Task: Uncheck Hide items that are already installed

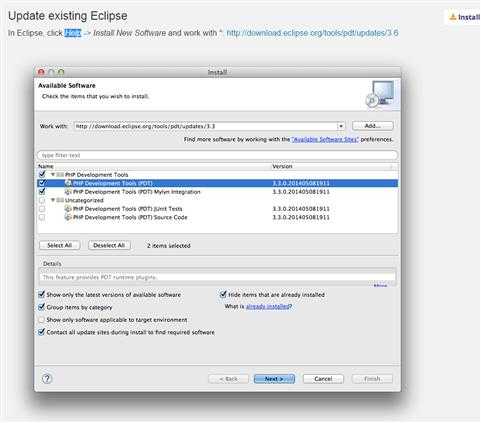Action: pos(223,294)
